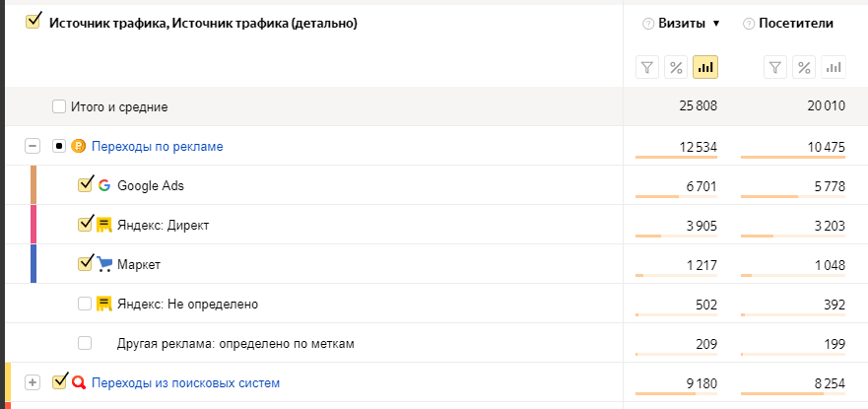Image resolution: width=868 pixels, height=409 pixels.
Task: Click the filter icon under Посетители
Action: [x=775, y=67]
